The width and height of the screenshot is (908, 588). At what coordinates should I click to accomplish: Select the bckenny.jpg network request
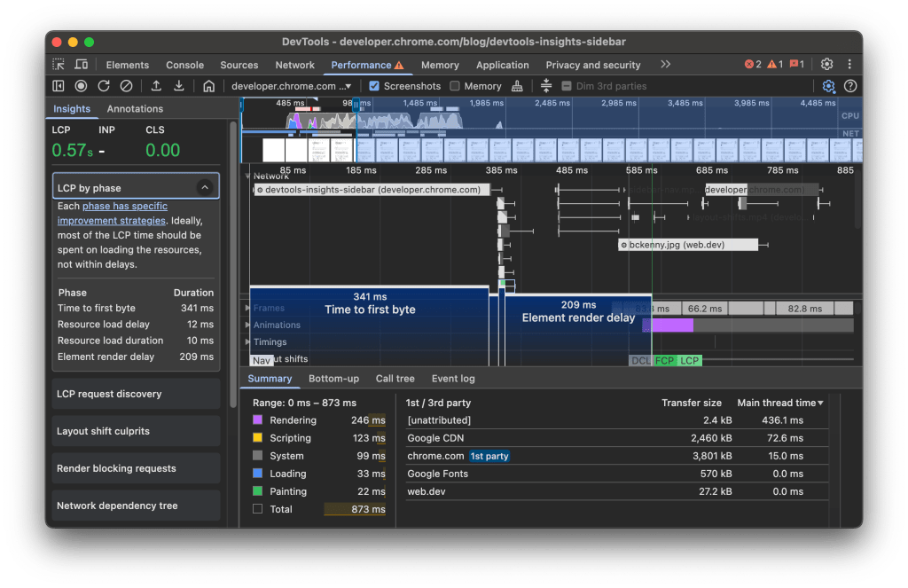click(687, 244)
